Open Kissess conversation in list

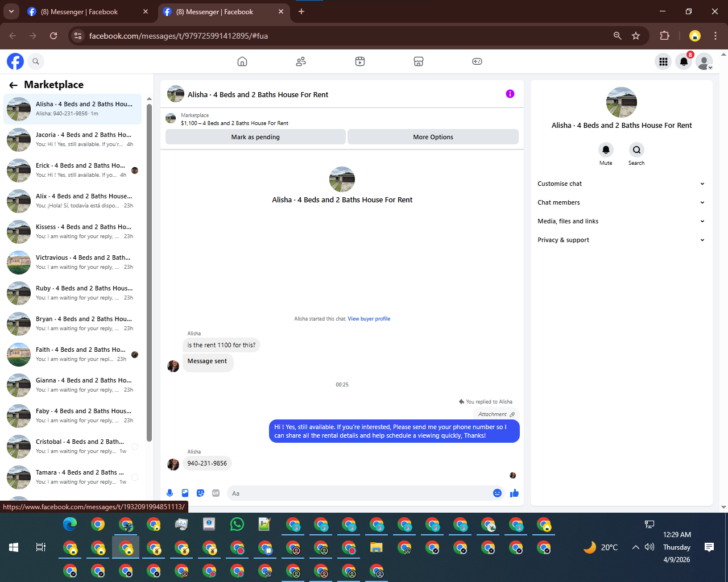pos(73,231)
